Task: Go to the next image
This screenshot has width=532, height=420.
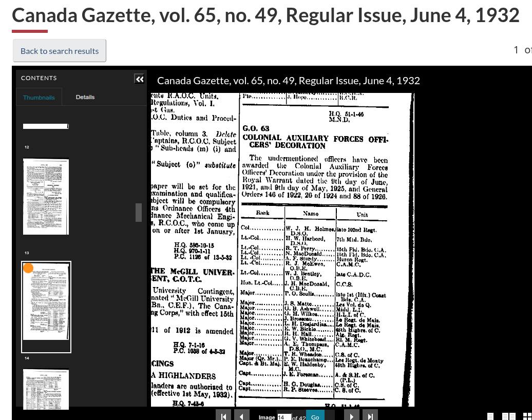Action: (x=351, y=416)
